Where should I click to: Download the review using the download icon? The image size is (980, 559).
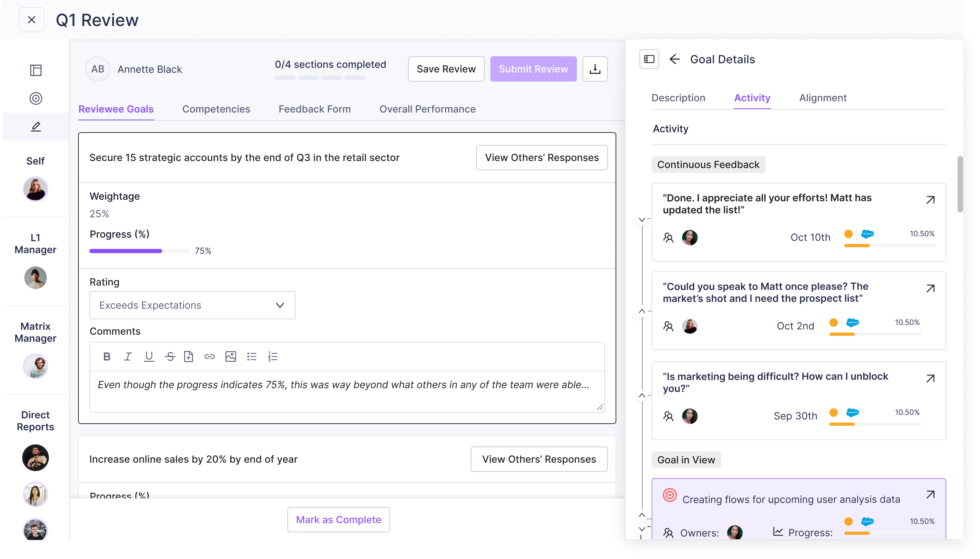[x=595, y=69]
